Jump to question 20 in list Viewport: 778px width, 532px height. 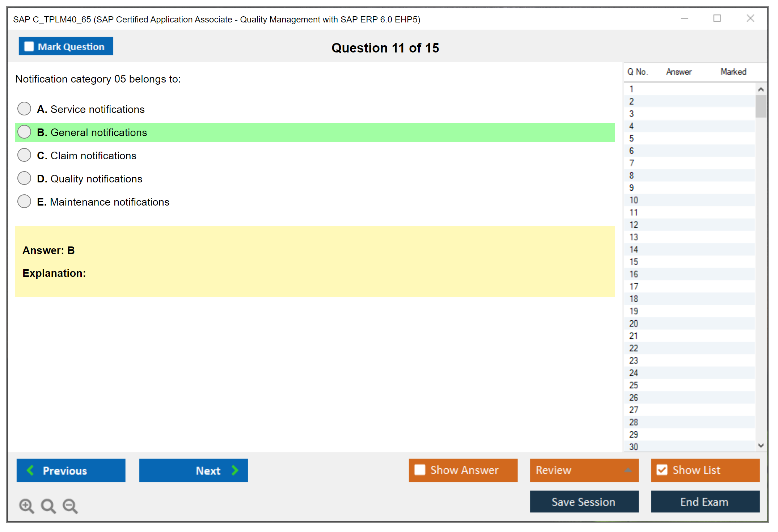coord(634,323)
